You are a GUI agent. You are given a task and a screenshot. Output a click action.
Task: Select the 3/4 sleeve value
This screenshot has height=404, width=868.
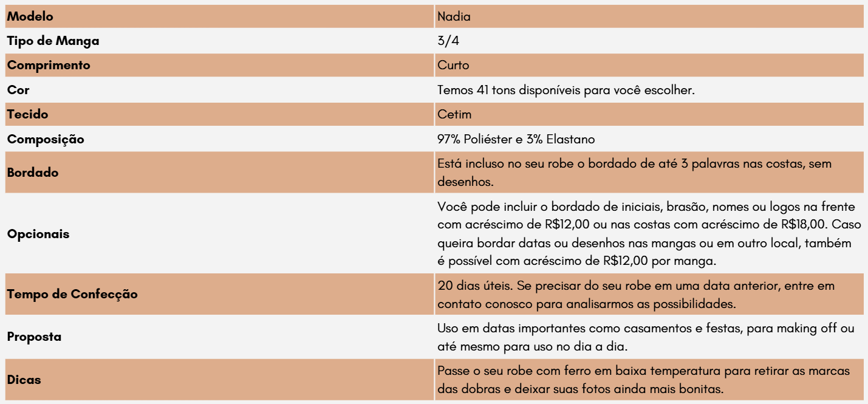pos(446,41)
